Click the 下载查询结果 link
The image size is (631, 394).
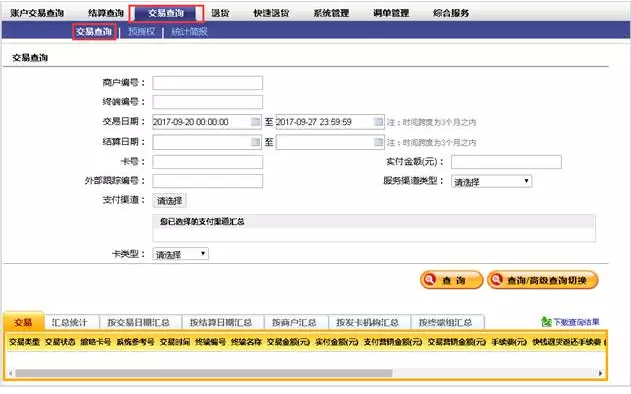[576, 322]
